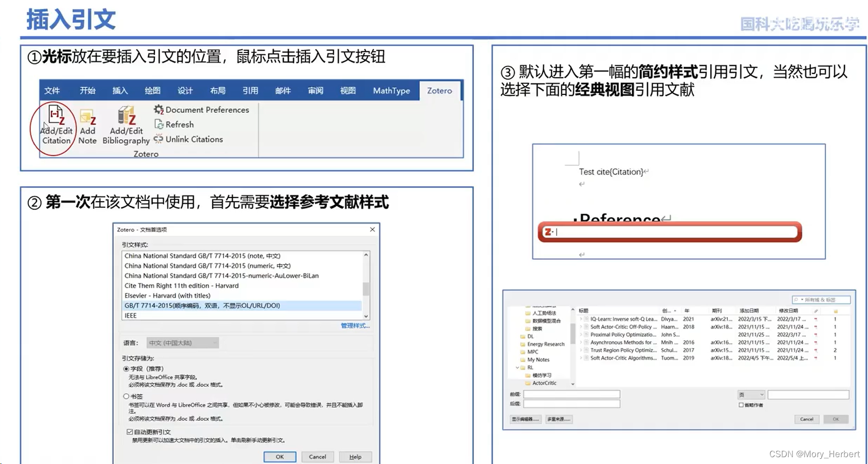Click Unlink Citations in Zotero ribbon

(x=188, y=139)
